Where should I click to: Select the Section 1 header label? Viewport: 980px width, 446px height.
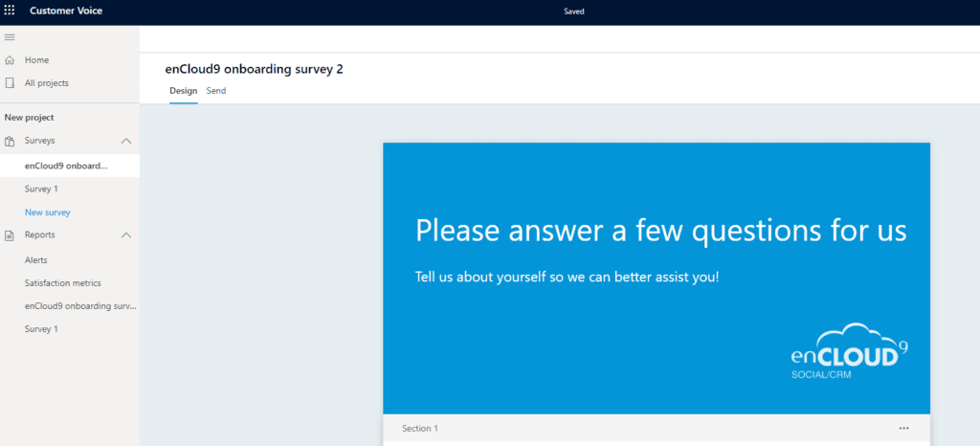tap(420, 429)
